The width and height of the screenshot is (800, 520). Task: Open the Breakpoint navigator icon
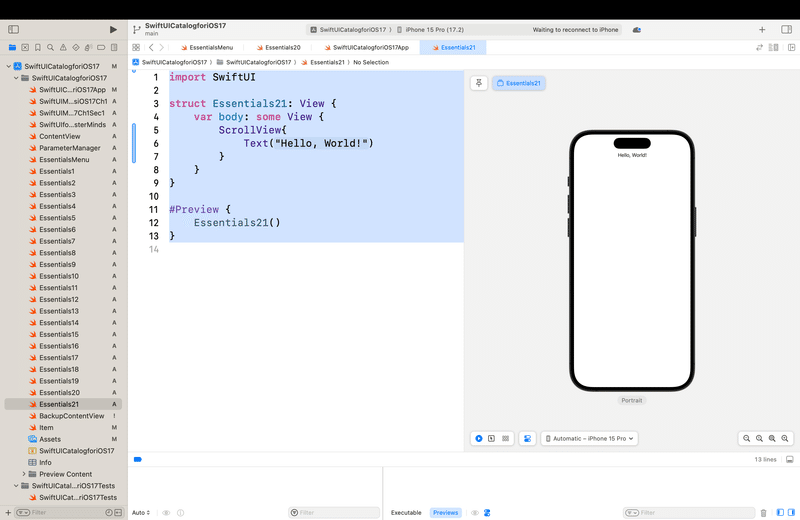pos(101,47)
